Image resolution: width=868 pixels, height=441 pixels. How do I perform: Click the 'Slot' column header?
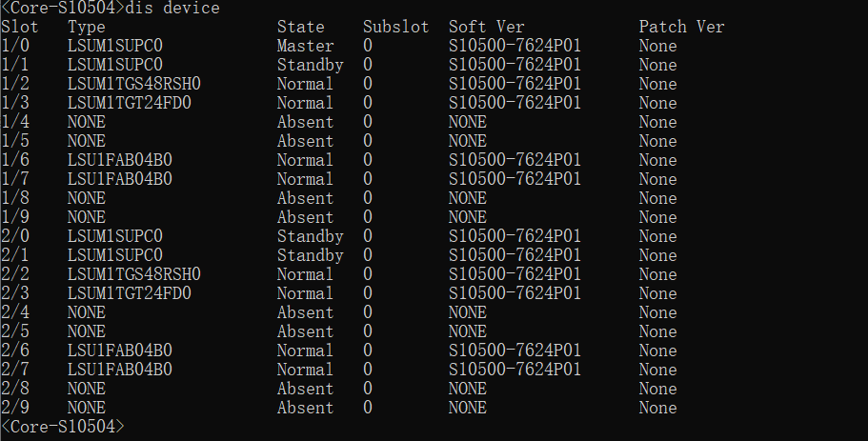(20, 27)
